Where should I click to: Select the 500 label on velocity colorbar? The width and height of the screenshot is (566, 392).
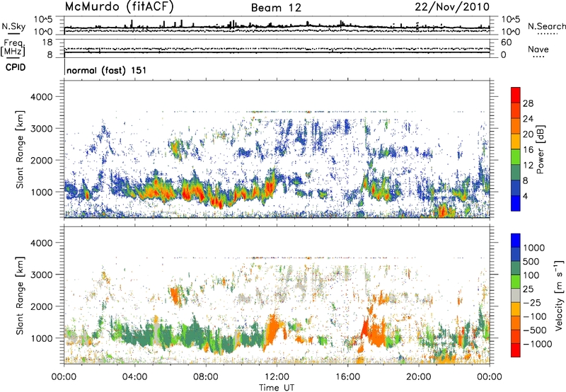[531, 261]
